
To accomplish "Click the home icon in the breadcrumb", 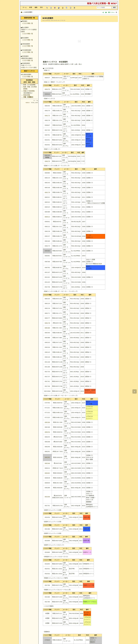I will [21, 12].
